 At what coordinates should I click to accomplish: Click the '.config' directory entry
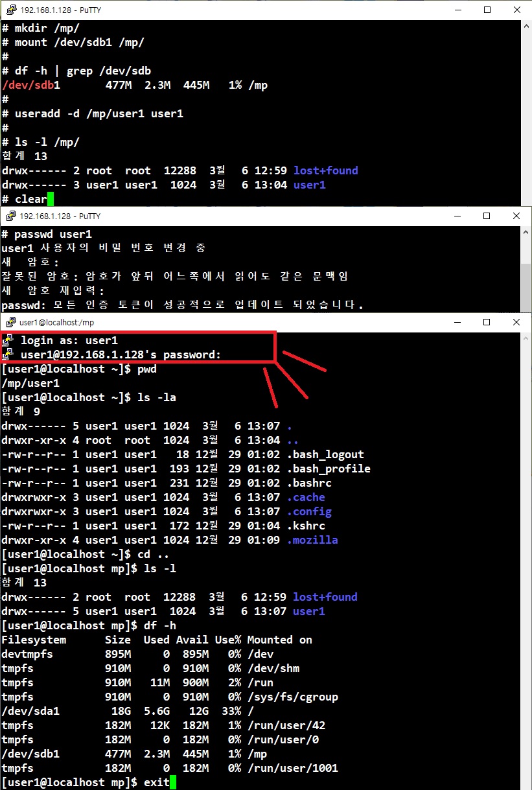pos(309,512)
